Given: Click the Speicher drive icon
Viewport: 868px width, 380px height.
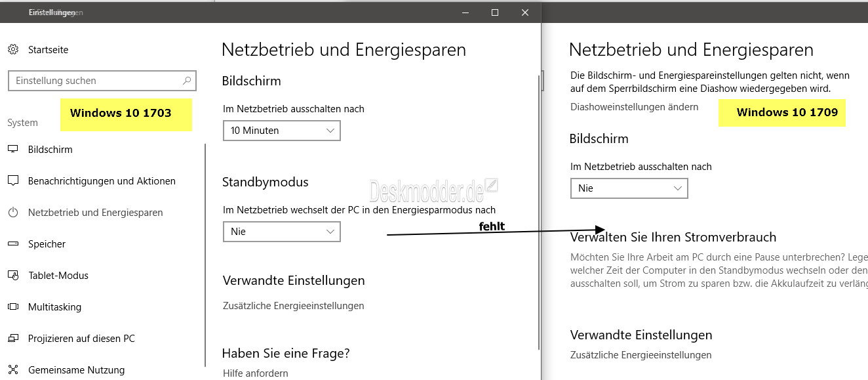Looking at the screenshot, I should tap(12, 243).
